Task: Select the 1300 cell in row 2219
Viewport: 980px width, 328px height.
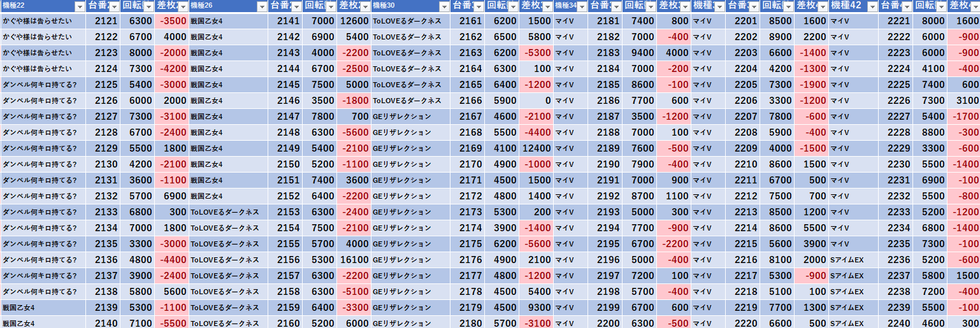Action: (811, 308)
